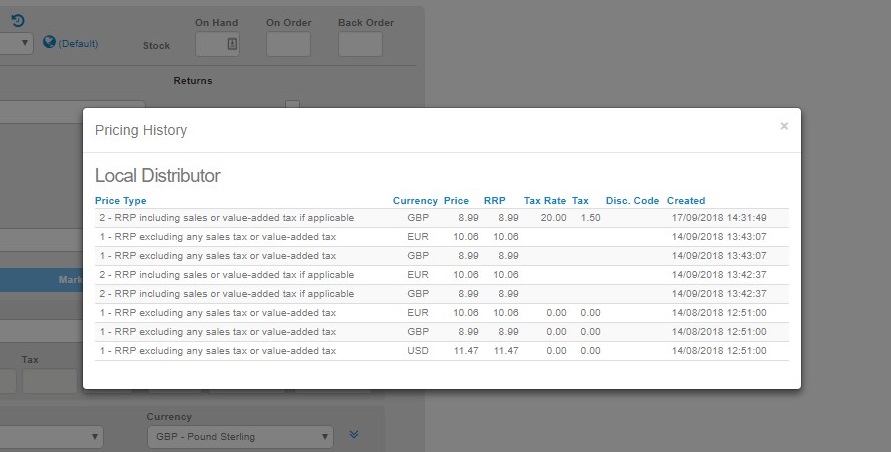Click the globe icon beside Default
Screen dimensions: 891x452
[49, 43]
